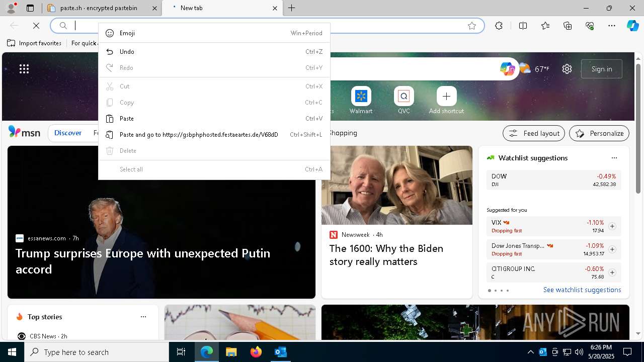Open the Extensions puzzle icon

click(x=499, y=26)
